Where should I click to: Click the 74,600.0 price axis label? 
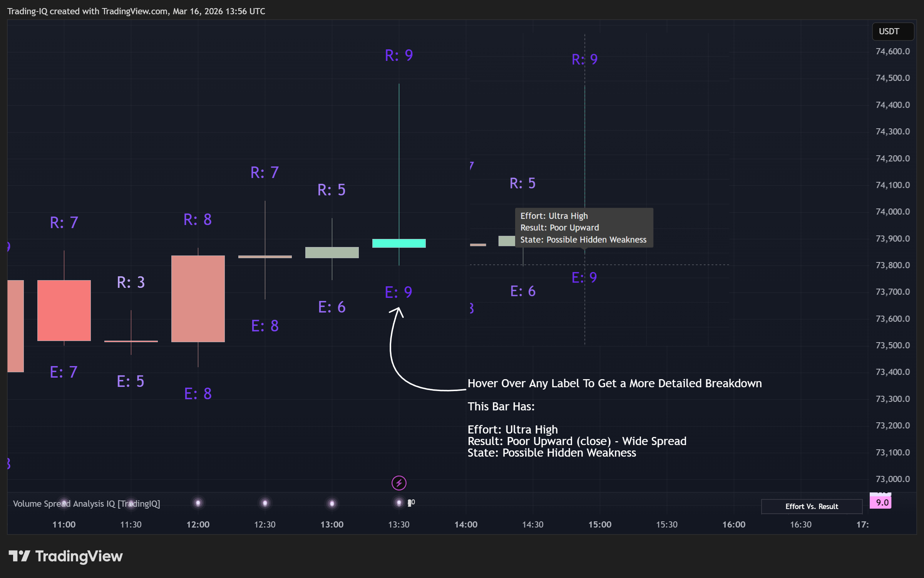pyautogui.click(x=893, y=52)
